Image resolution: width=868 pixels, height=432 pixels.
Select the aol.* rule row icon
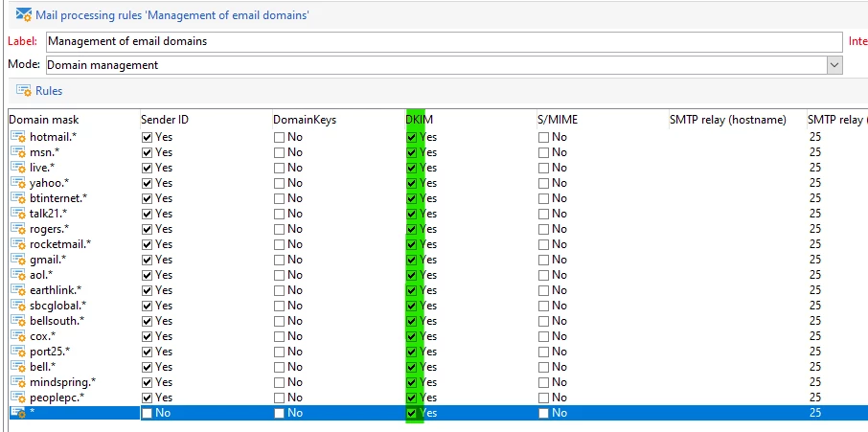pyautogui.click(x=18, y=275)
